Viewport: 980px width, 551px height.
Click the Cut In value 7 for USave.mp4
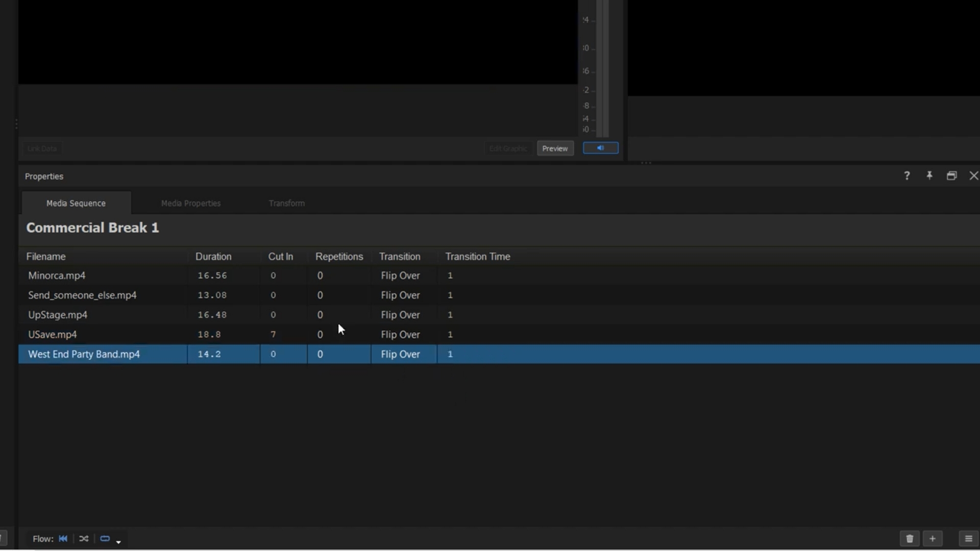(273, 335)
